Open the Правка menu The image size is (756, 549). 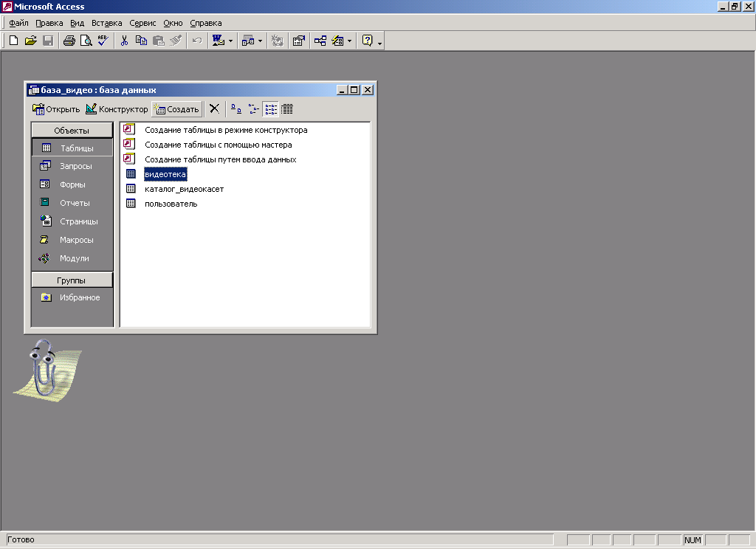point(49,23)
